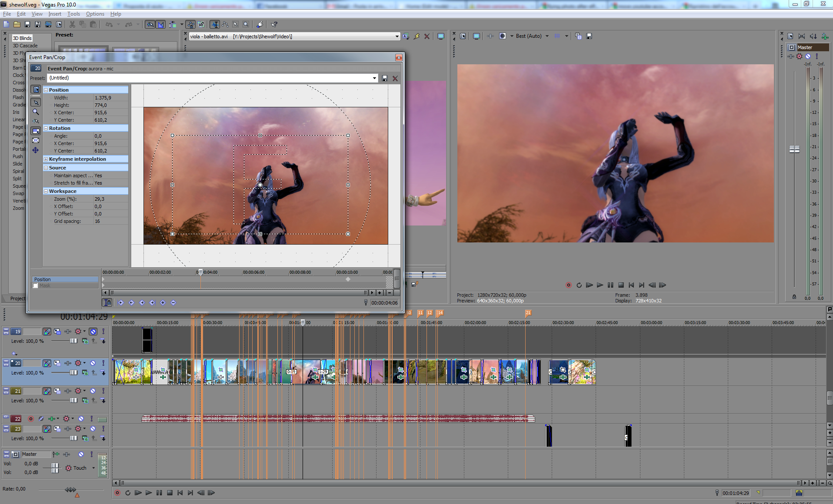Select the Portals transition in the list

pos(19,149)
